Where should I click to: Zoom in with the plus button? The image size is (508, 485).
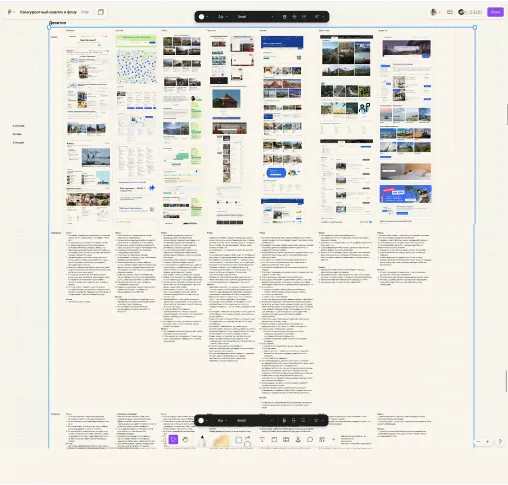point(487,442)
